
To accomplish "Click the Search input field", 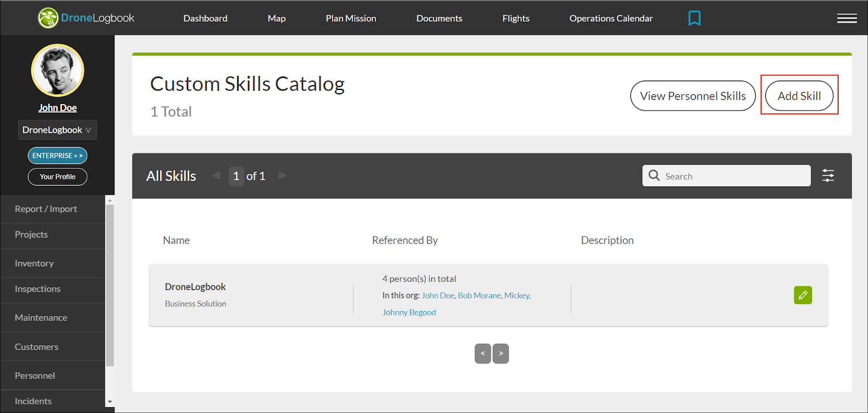I will tap(726, 176).
